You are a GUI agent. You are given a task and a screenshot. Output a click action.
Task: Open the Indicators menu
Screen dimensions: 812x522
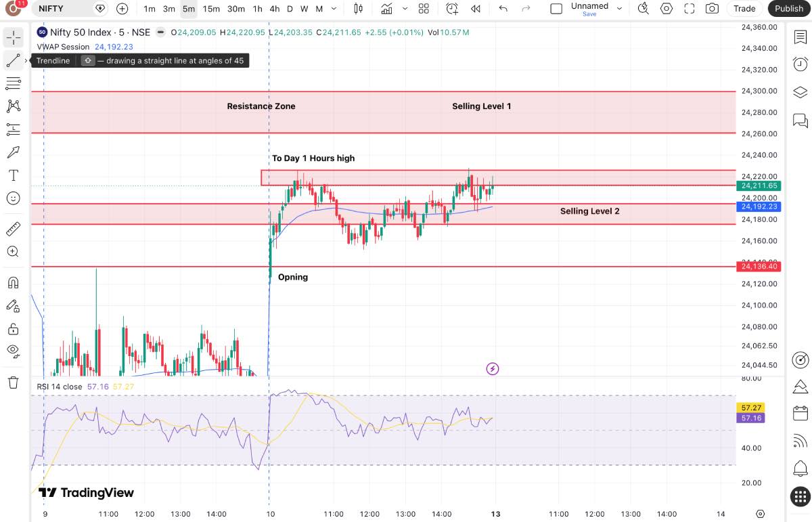coord(386,9)
